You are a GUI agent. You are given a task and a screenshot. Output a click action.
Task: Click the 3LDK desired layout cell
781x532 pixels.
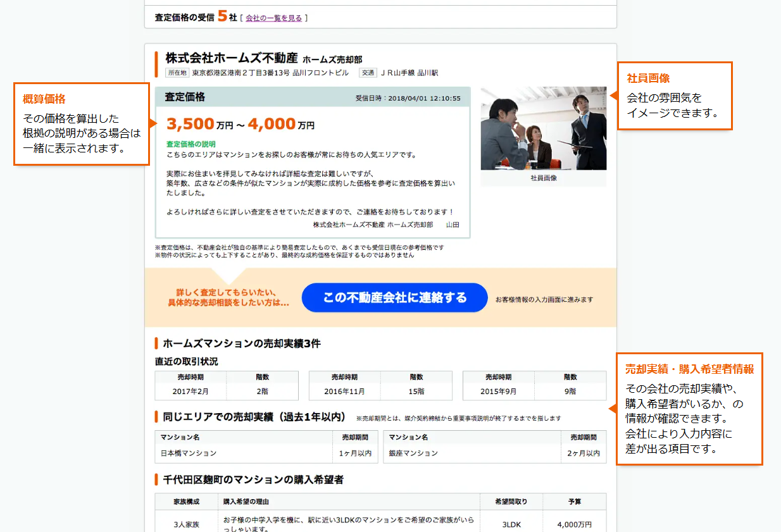pos(511,524)
